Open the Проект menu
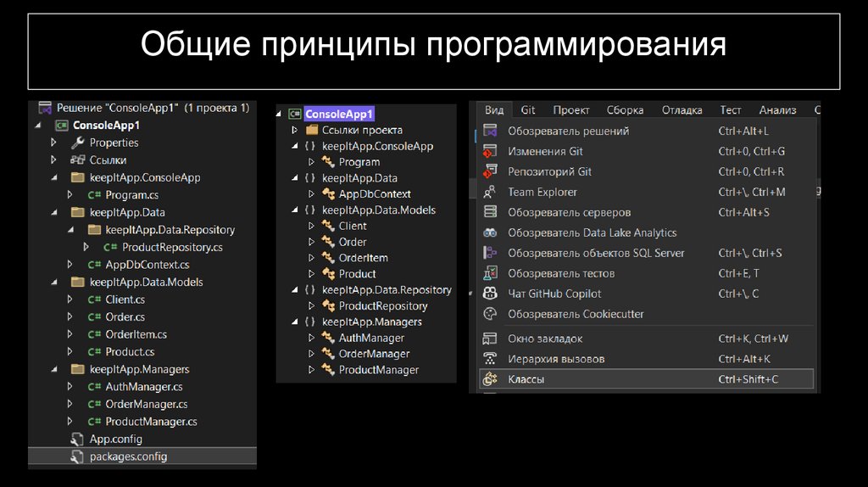 pyautogui.click(x=570, y=109)
